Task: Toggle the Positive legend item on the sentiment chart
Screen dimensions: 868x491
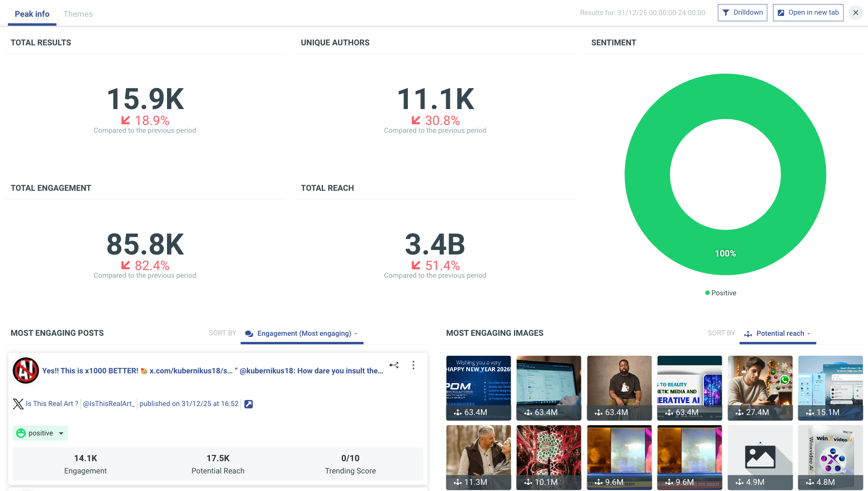Action: 721,293
